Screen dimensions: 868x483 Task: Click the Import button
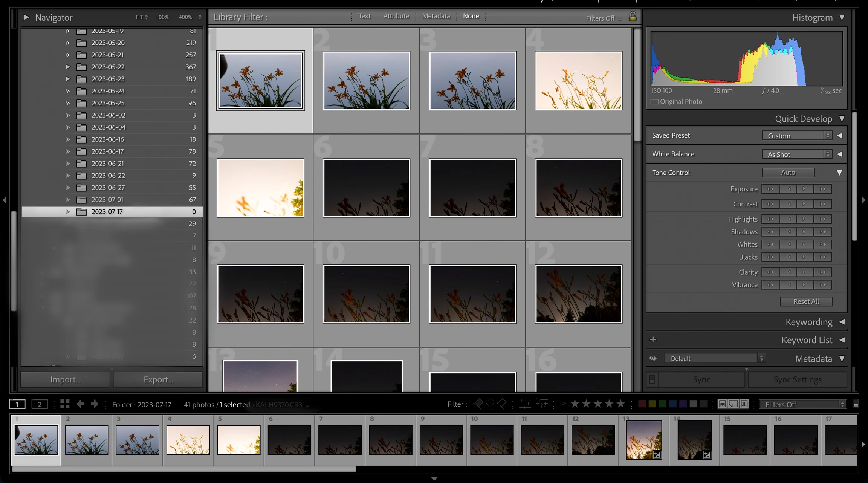[x=65, y=380]
